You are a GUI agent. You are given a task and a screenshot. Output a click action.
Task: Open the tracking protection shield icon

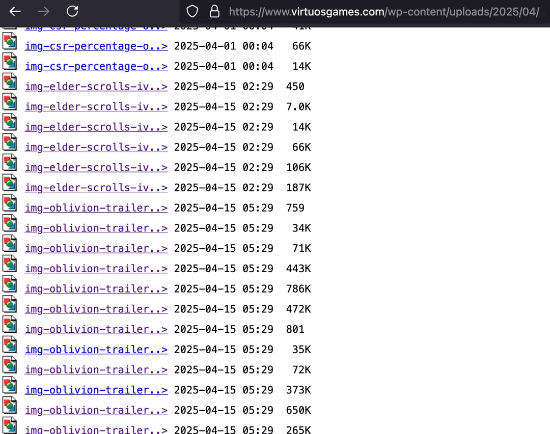point(192,12)
